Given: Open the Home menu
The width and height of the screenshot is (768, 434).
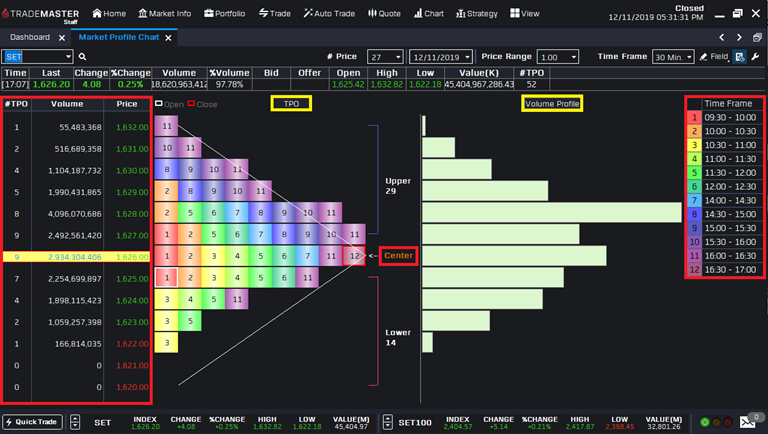Looking at the screenshot, I should click(109, 13).
